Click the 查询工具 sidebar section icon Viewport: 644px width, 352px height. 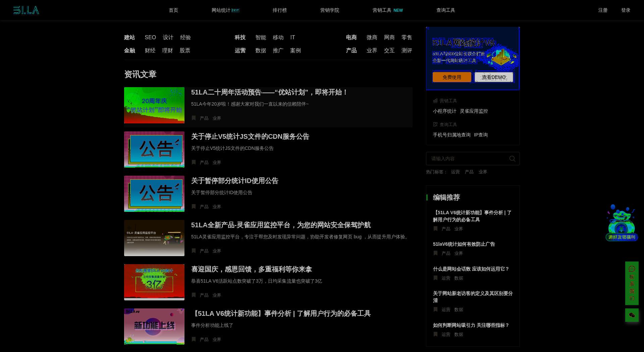point(435,124)
